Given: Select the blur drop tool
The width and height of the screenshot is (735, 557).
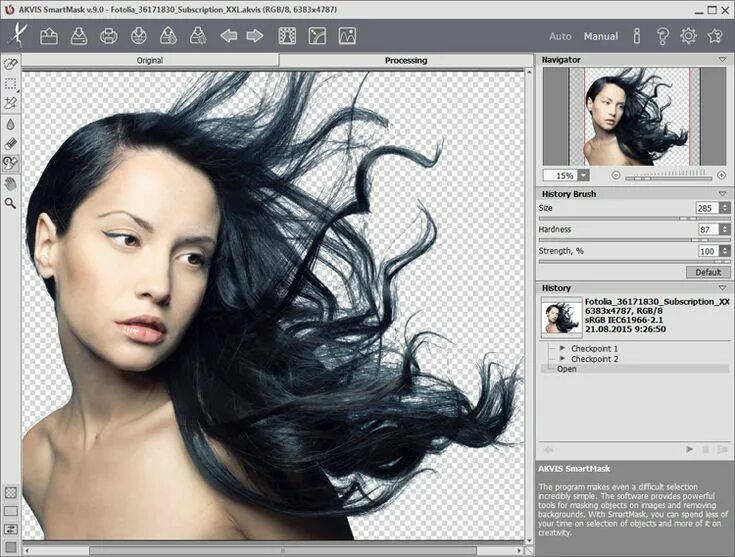Looking at the screenshot, I should pos(10,124).
